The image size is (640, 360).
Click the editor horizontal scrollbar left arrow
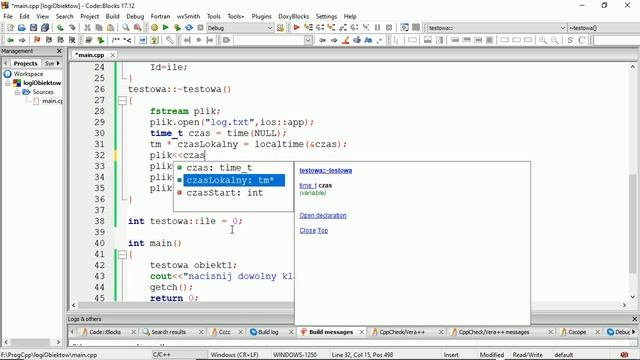coord(74,305)
